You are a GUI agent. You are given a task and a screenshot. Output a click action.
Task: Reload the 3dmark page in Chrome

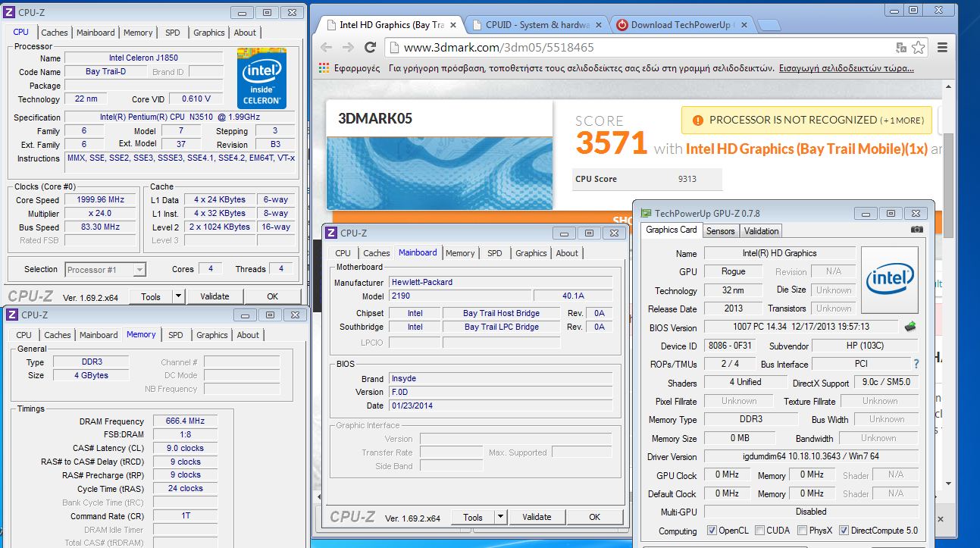(371, 47)
